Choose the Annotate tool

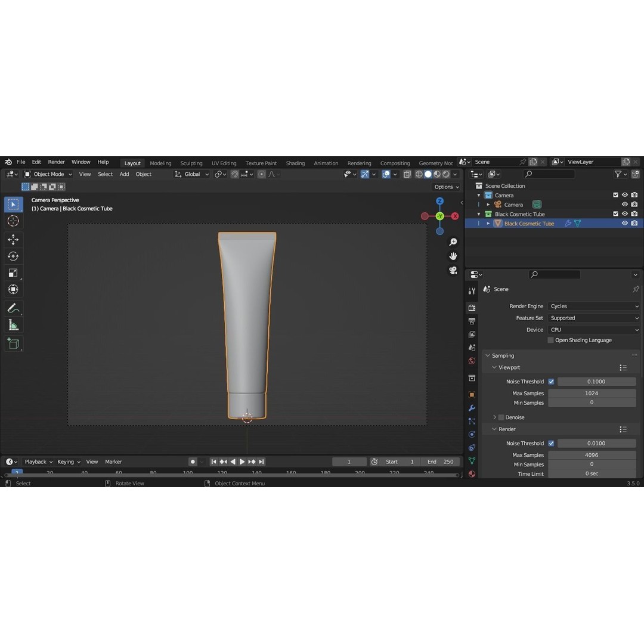pos(13,308)
